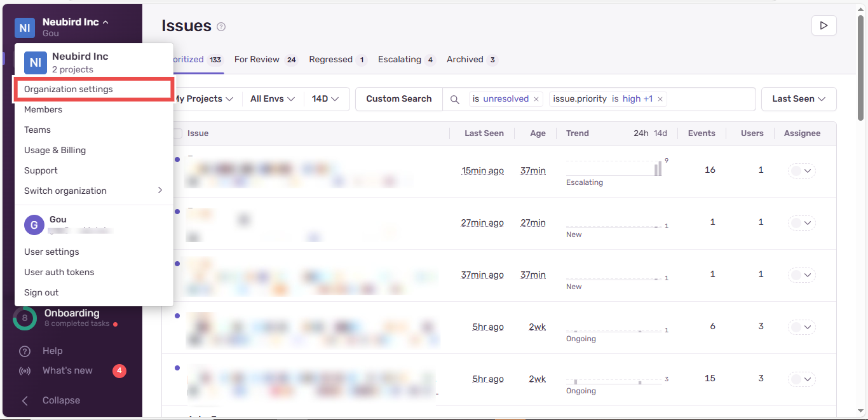
Task: Click the play button in the top right
Action: 824,25
